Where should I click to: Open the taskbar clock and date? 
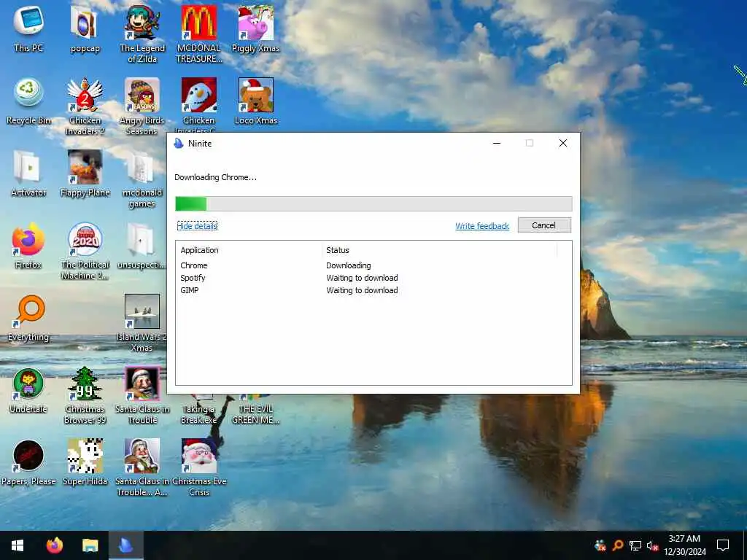[684, 545]
